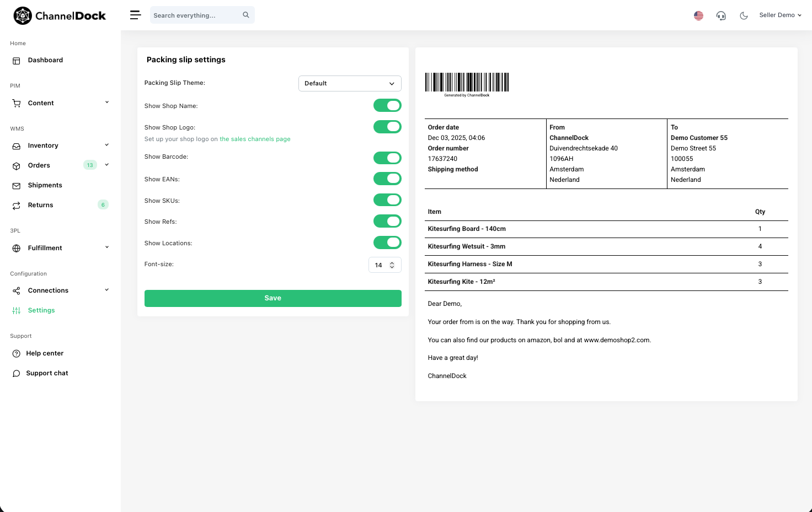Switch off Show Locations

pos(387,242)
